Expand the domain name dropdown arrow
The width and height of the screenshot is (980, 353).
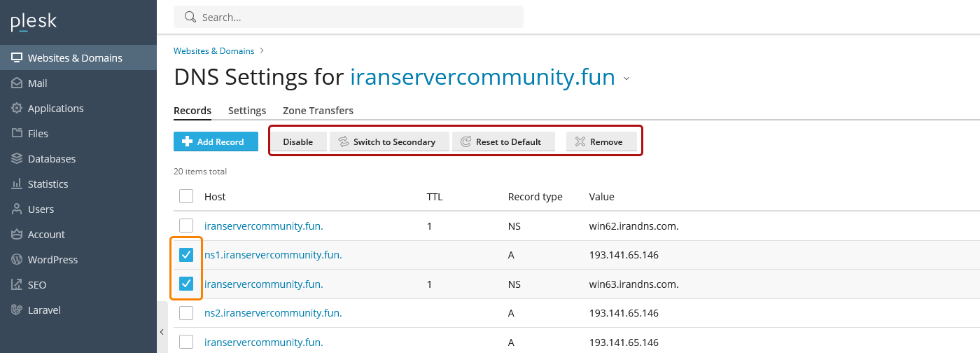tap(626, 78)
